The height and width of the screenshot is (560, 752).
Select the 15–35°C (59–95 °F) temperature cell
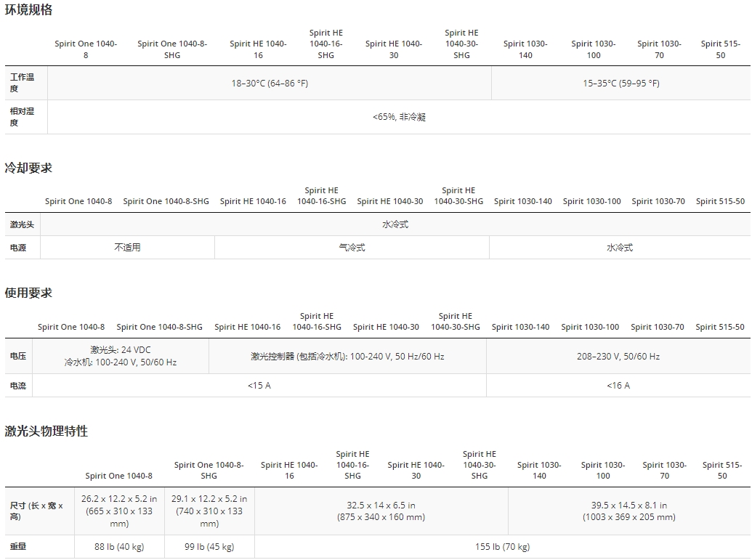(621, 84)
